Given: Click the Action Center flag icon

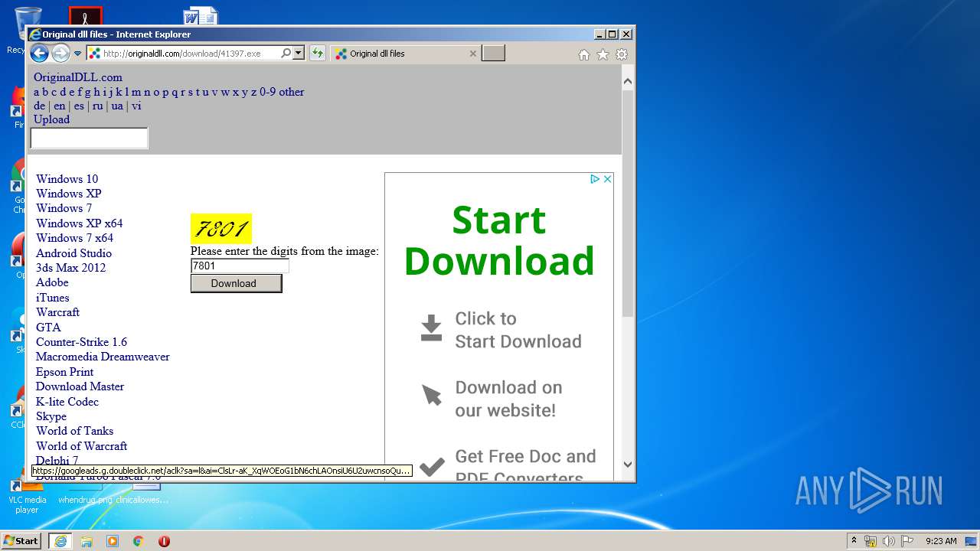Looking at the screenshot, I should [x=907, y=541].
